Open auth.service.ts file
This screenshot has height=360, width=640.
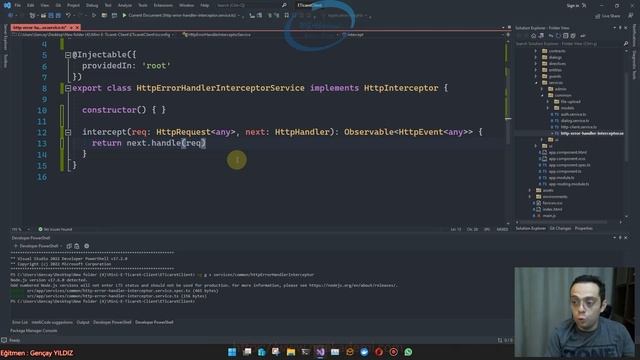573,115
